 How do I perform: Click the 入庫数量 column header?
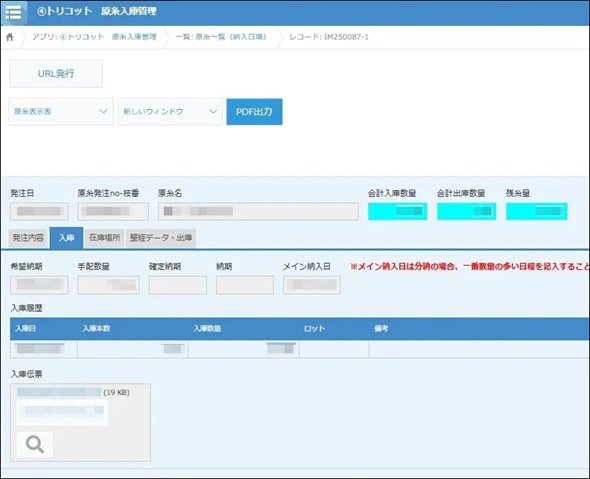(207, 329)
